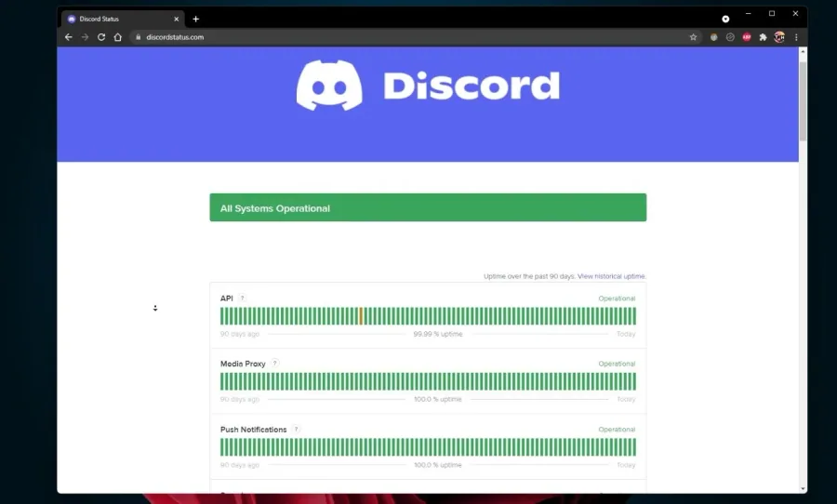Viewport: 837px width, 504px height.
Task: Close the Chrome window
Action: pos(795,14)
